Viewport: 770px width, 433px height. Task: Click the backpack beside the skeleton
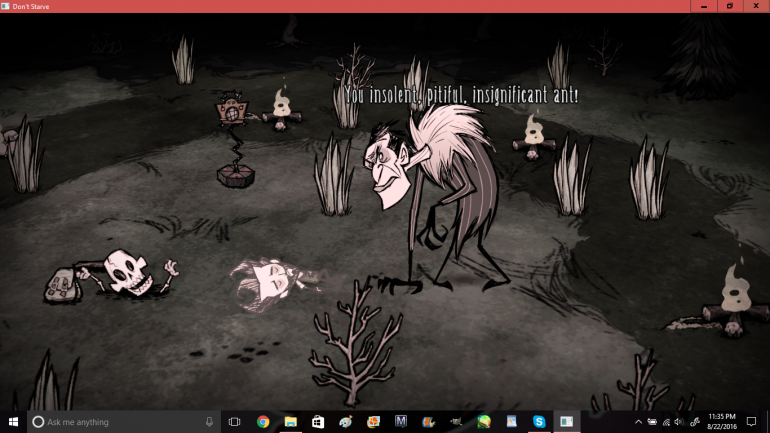pos(62,284)
